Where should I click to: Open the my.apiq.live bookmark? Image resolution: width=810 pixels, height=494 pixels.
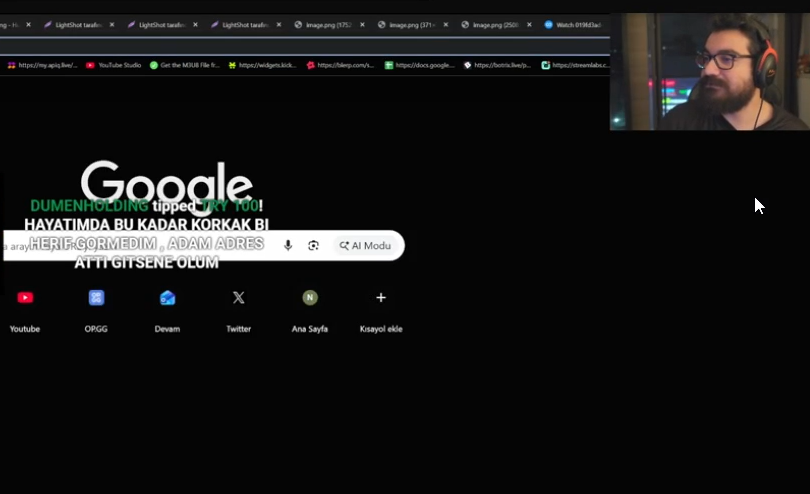(x=42, y=65)
